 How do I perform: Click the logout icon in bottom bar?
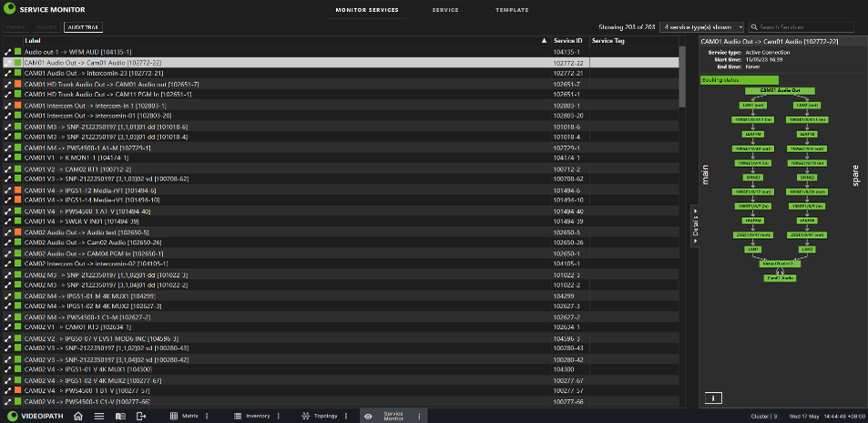141,416
